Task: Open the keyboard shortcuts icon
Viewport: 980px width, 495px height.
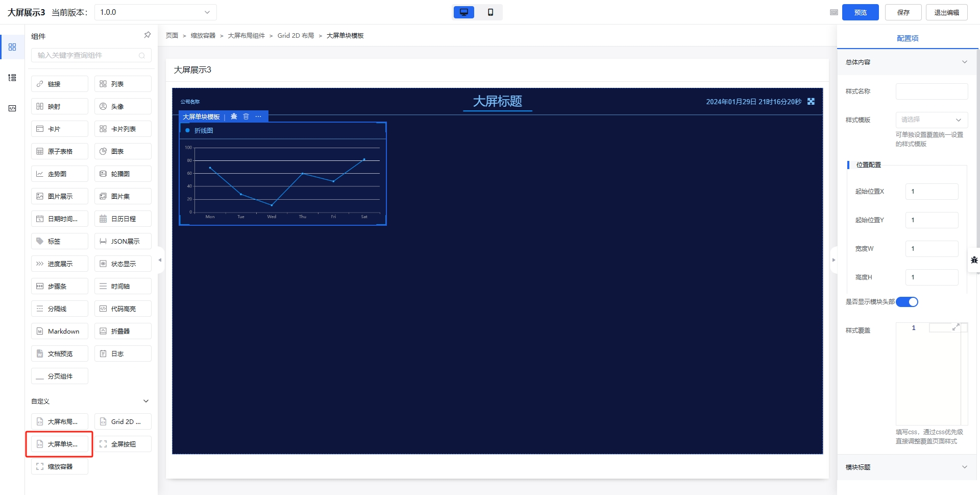Action: pos(834,12)
